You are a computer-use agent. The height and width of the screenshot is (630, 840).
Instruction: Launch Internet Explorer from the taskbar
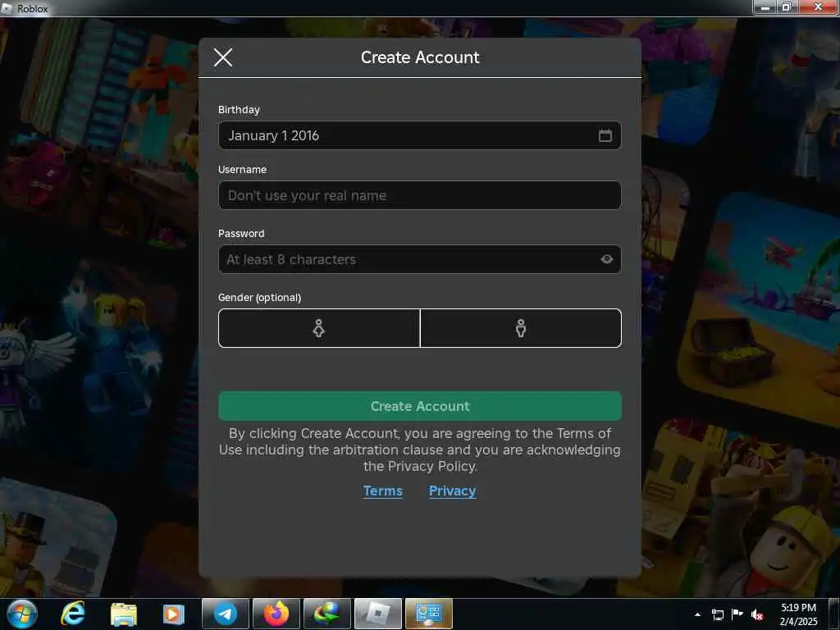(73, 614)
